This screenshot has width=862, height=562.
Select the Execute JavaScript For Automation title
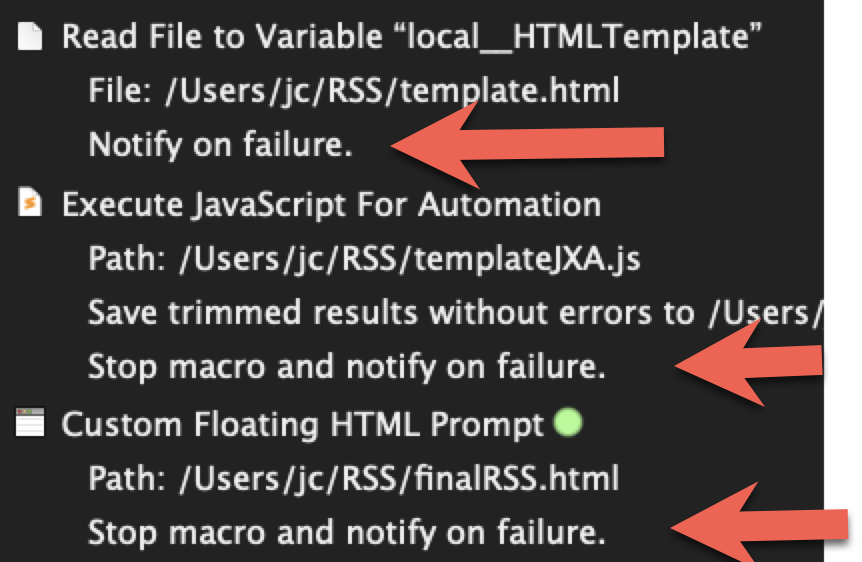pos(331,204)
